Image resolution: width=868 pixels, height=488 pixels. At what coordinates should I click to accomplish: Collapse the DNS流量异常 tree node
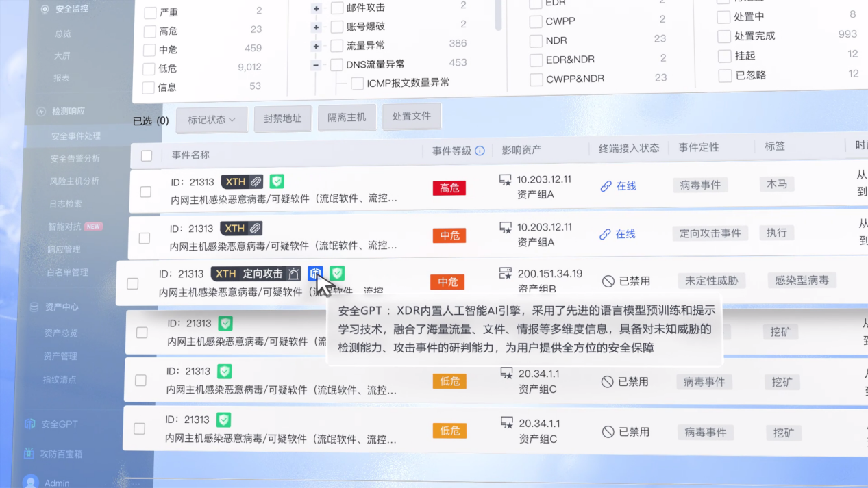pos(316,65)
